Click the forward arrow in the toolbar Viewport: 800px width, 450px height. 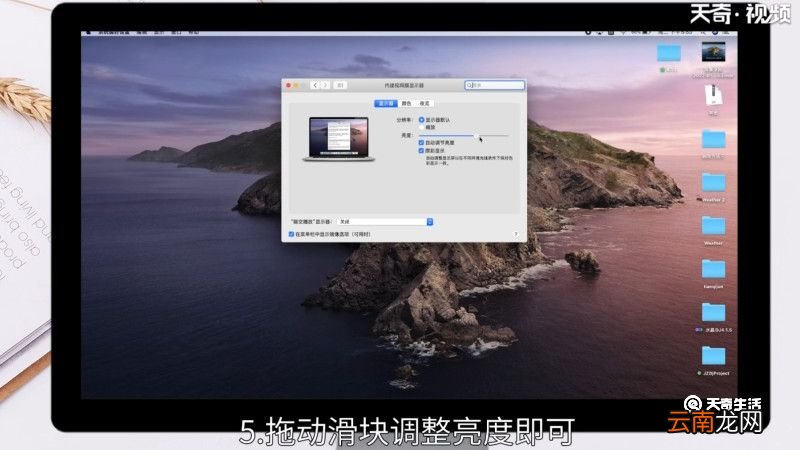(x=326, y=85)
